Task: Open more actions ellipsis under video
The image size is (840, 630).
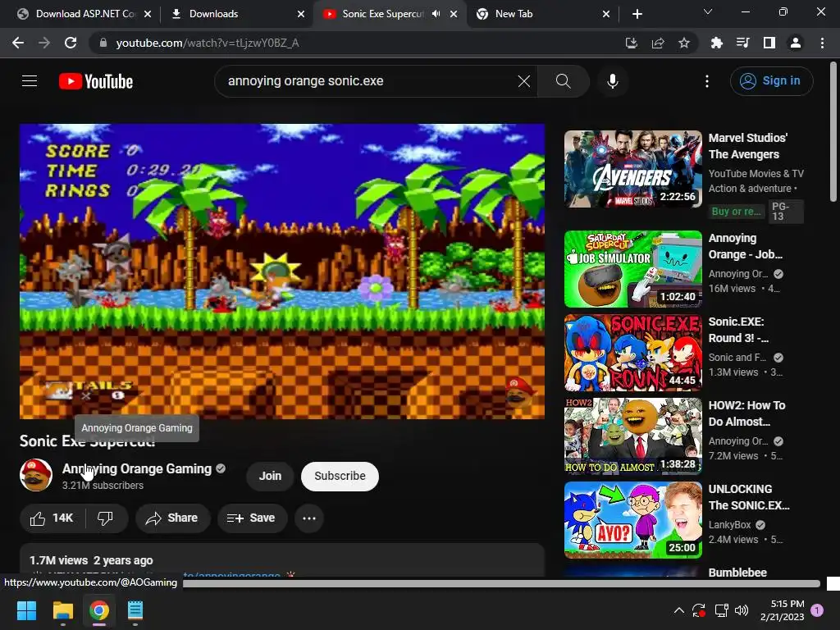Action: (x=309, y=518)
